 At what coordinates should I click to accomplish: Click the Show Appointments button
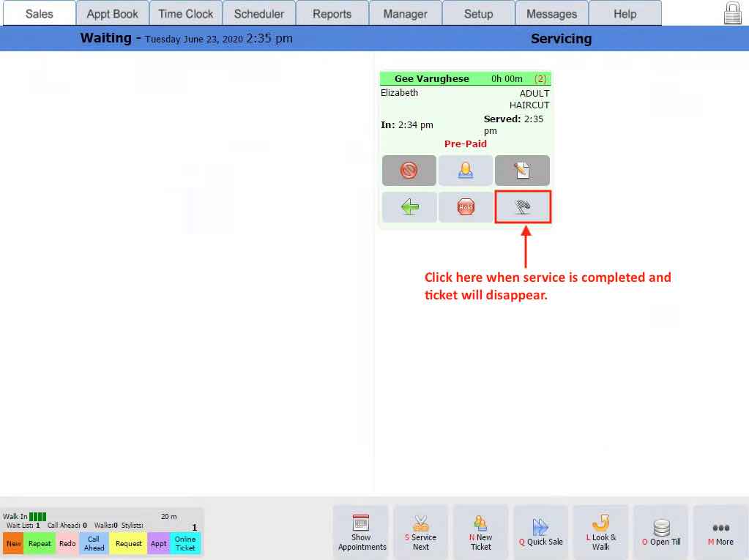[x=361, y=532]
